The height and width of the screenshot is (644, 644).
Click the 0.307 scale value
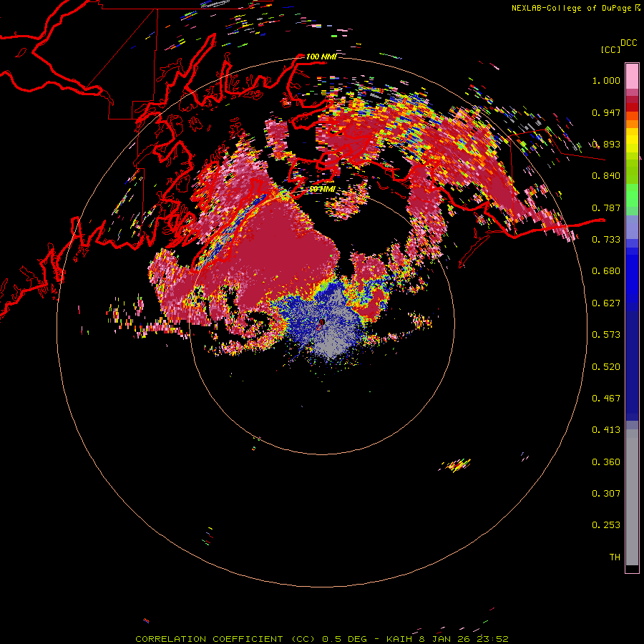[606, 494]
